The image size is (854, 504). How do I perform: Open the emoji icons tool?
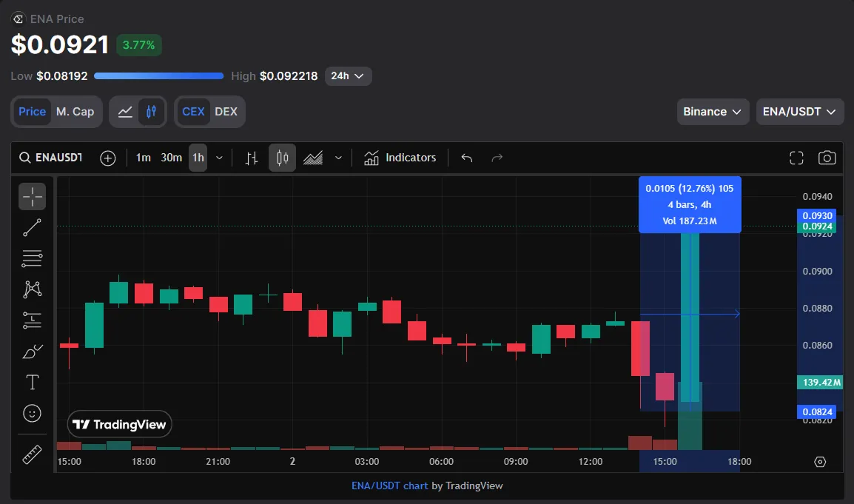(32, 414)
